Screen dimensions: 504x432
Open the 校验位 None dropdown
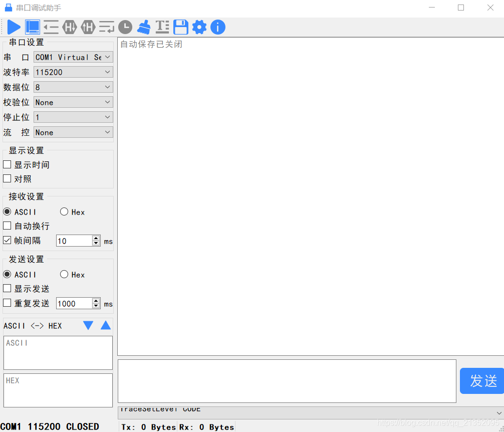click(x=73, y=102)
